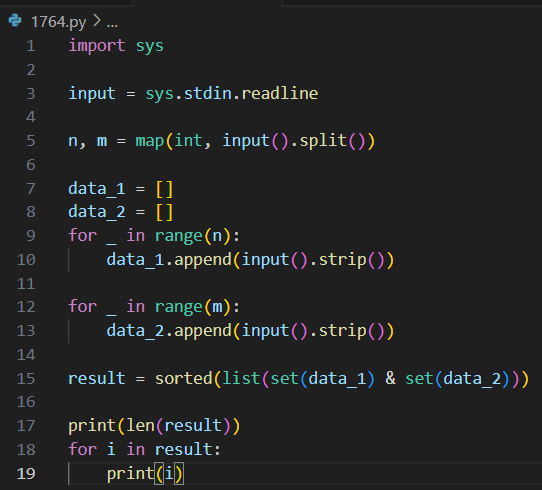Click 'append' on line 13
Viewport: 542px width, 490px height.
pyautogui.click(x=203, y=332)
